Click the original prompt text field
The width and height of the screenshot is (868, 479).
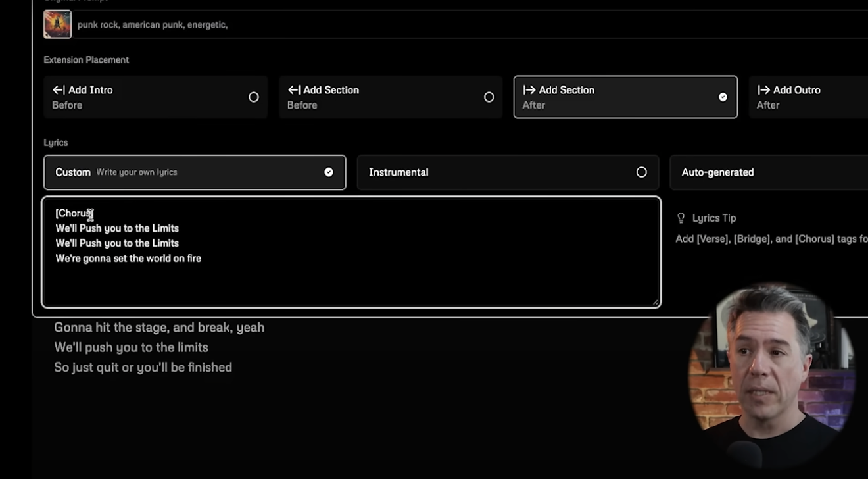point(472,25)
